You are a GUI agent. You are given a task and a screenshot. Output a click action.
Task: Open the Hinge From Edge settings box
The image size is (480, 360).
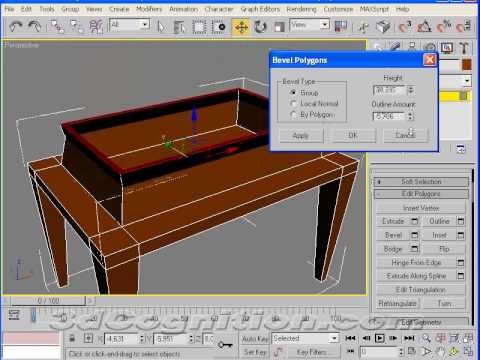tap(461, 263)
